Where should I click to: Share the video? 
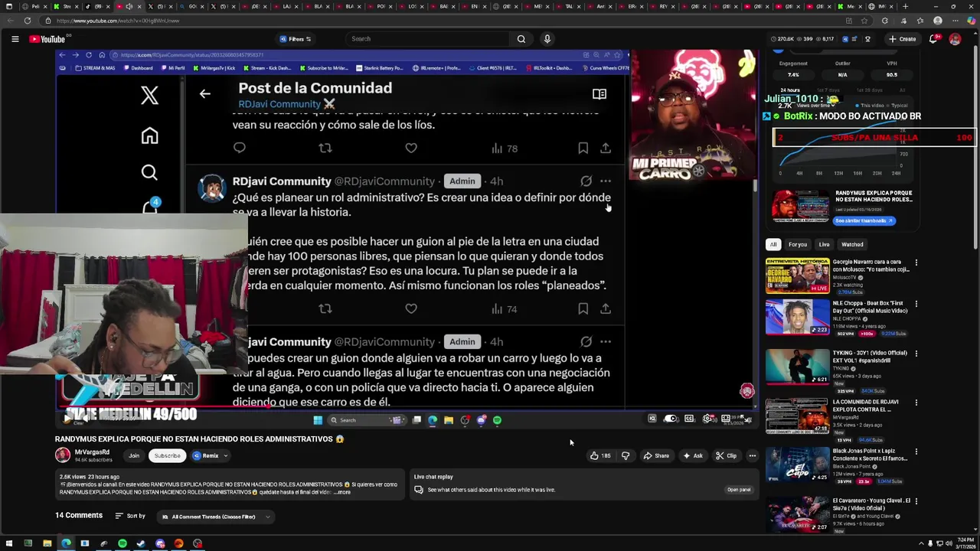point(656,455)
